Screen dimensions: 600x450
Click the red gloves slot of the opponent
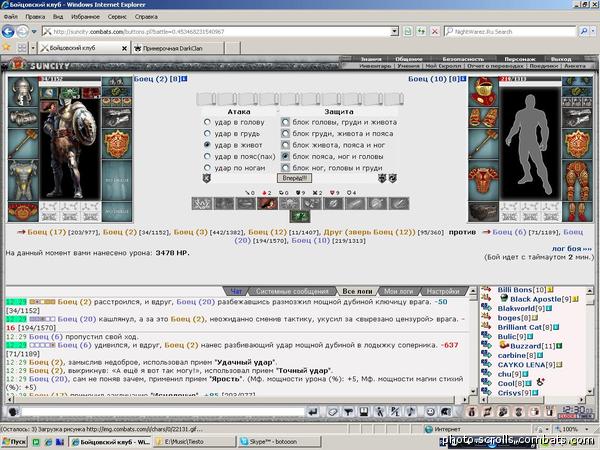click(x=483, y=118)
